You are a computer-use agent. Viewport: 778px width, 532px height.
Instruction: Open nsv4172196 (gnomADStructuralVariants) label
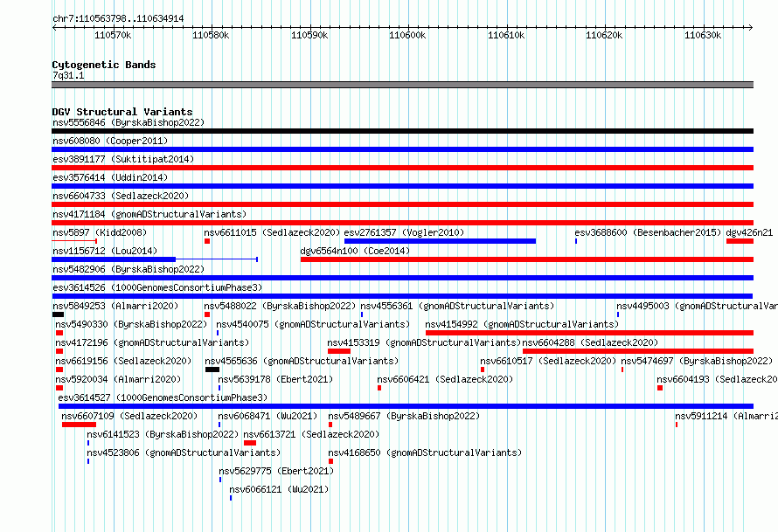152,342
